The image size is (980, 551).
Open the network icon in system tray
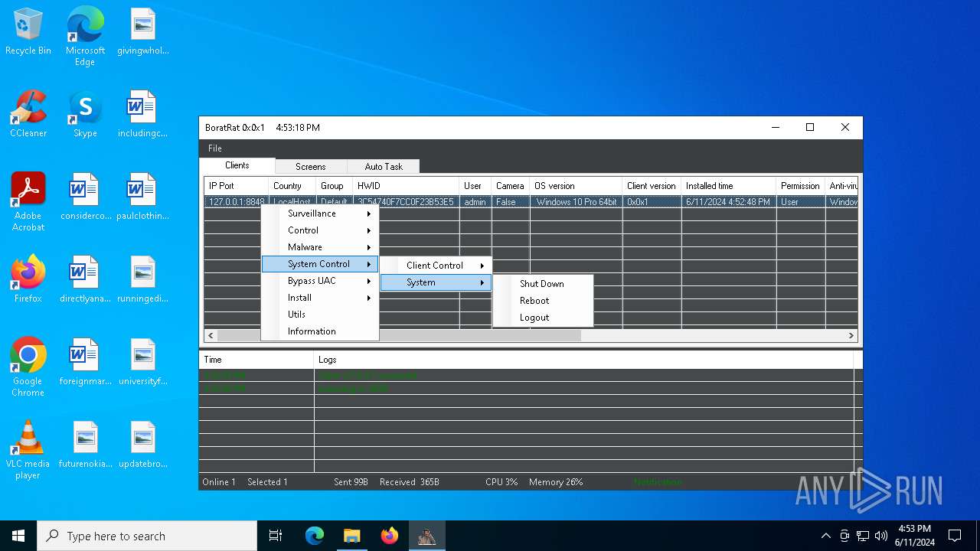pyautogui.click(x=863, y=536)
